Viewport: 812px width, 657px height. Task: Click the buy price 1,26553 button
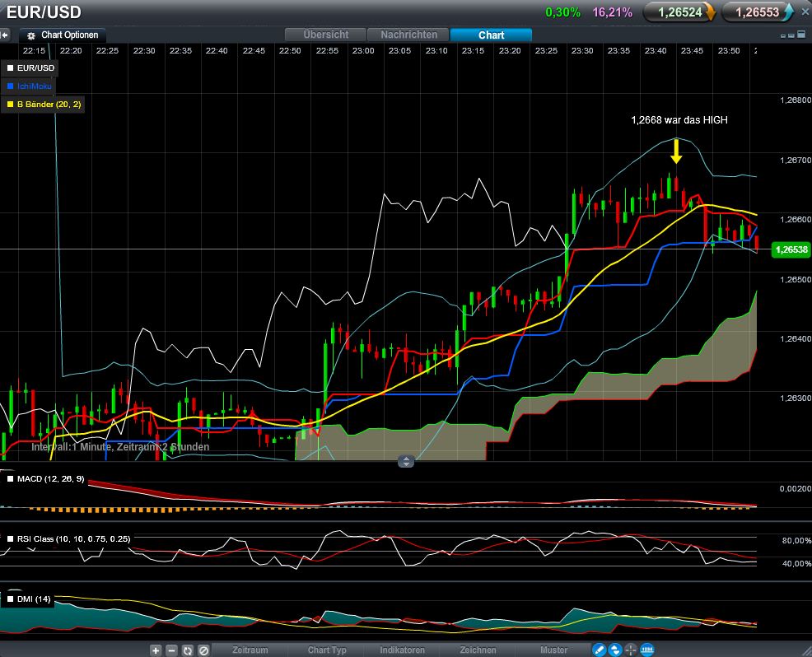(757, 12)
